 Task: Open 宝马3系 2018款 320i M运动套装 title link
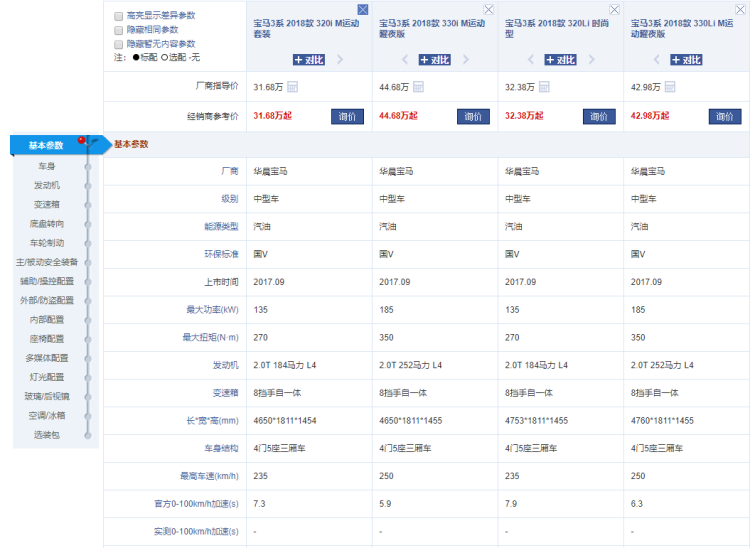coord(306,28)
